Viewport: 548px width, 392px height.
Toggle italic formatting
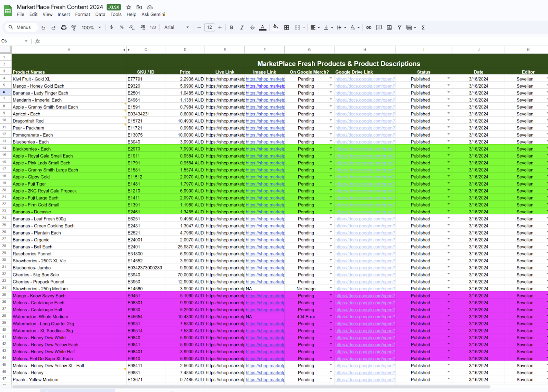click(x=242, y=27)
